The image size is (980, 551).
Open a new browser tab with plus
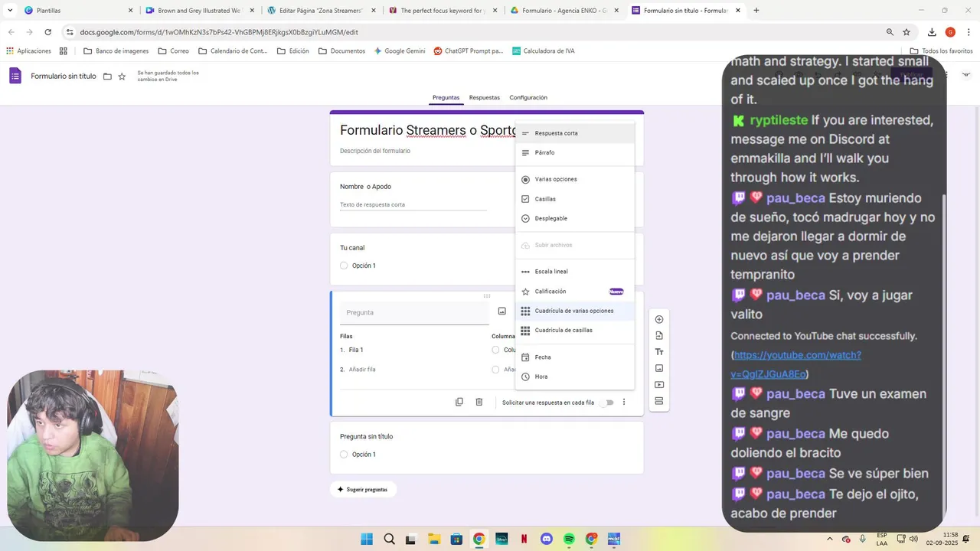pyautogui.click(x=756, y=11)
